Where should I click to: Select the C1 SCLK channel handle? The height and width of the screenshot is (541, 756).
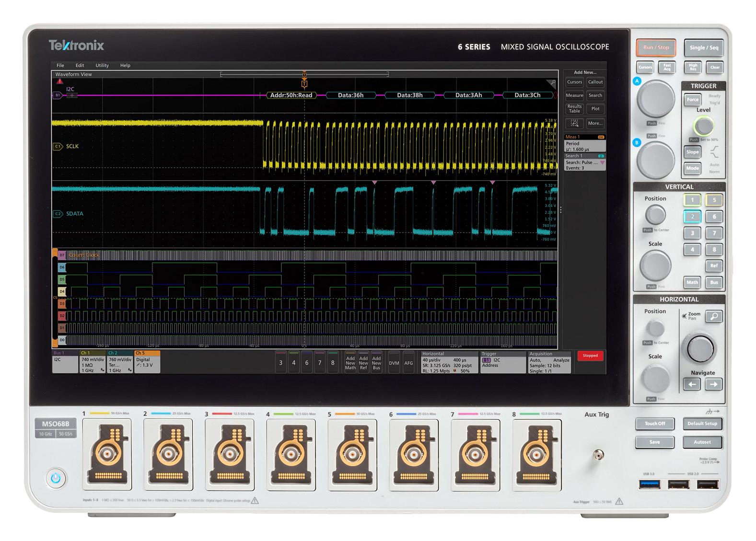pos(58,146)
